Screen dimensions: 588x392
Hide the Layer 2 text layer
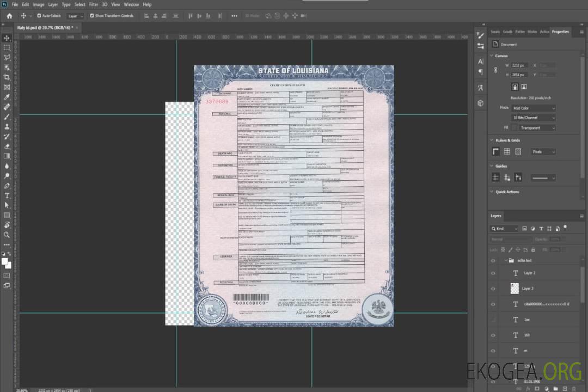click(x=493, y=273)
